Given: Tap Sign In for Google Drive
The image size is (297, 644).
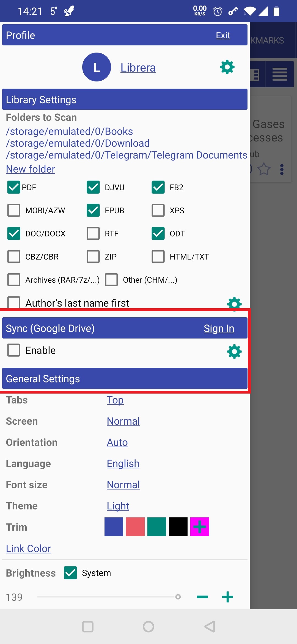Looking at the screenshot, I should pos(219,328).
